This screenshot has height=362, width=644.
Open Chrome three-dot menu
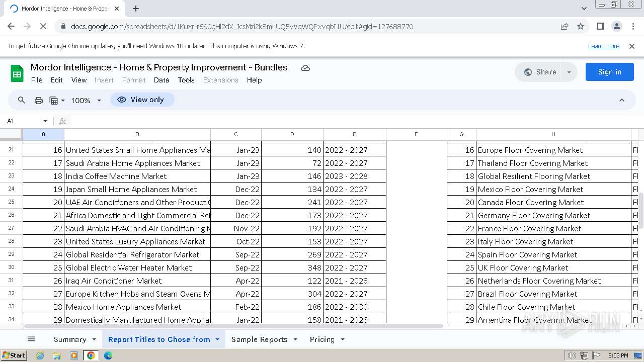(633, 26)
